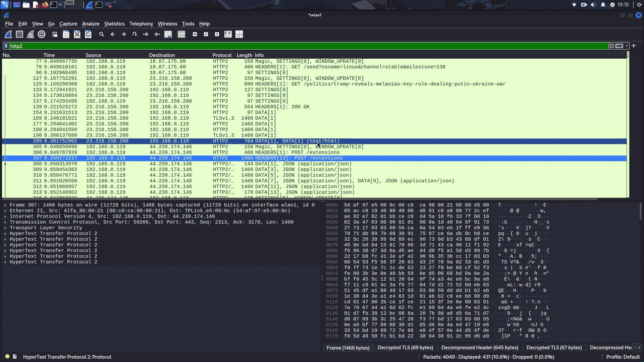Toggle packet list colorization

point(181,34)
